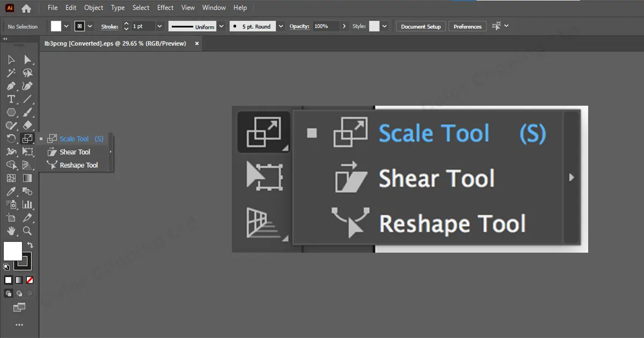Click the Document Setup button

point(421,26)
